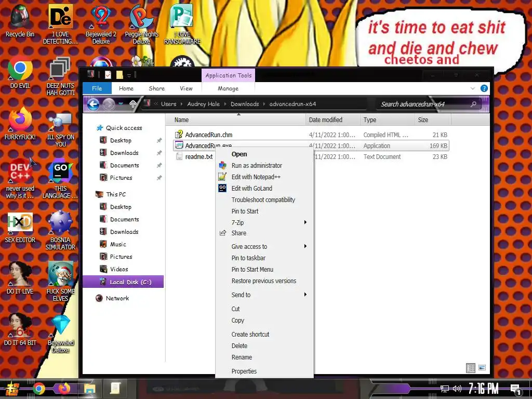Choose Open in the context menu
Screen dimensions: 532x399
click(x=264, y=154)
